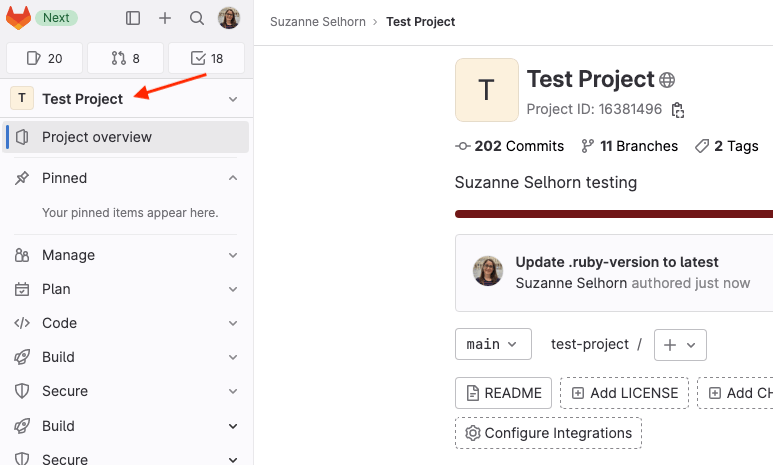Screen dimensions: 773x465
Task: Expand the Manage sidebar section
Action: point(125,255)
